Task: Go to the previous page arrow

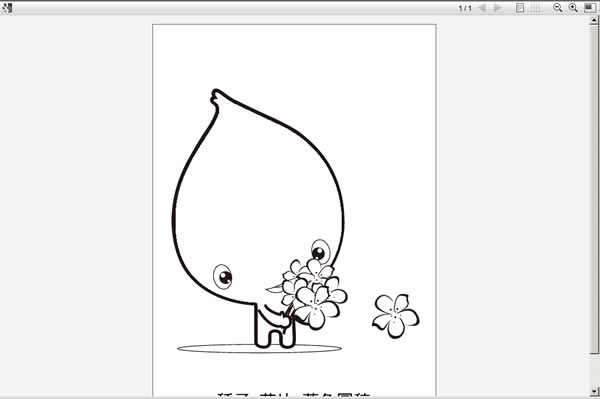Action: 482,8
